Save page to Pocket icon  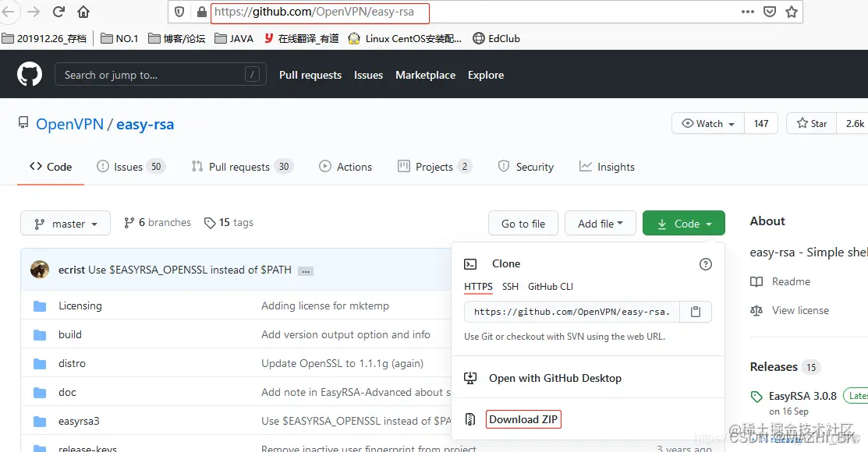[x=770, y=12]
